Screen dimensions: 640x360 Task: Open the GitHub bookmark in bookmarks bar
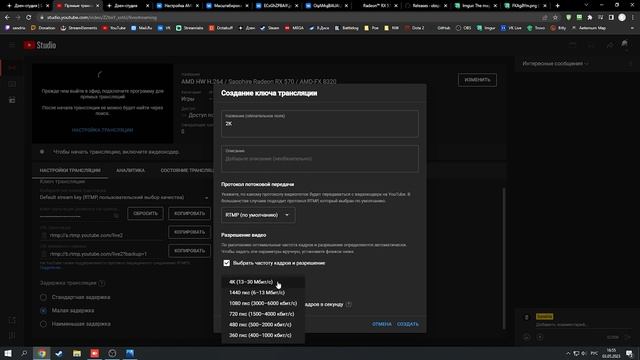pos(443,28)
